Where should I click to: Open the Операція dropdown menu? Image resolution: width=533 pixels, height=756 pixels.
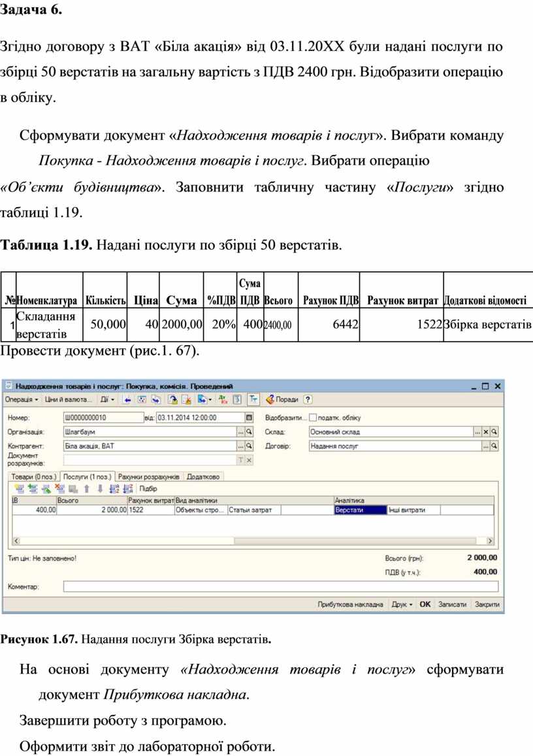(x=22, y=400)
